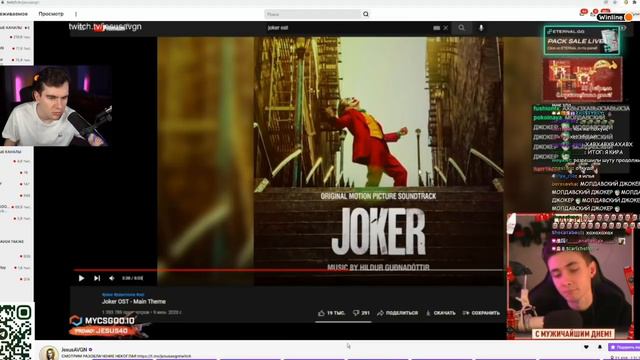Dislike the video showing 291

click(x=361, y=313)
